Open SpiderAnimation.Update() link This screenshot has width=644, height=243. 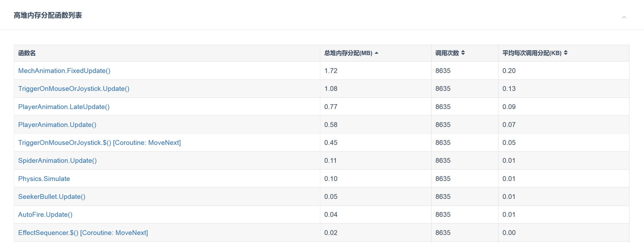pos(57,161)
